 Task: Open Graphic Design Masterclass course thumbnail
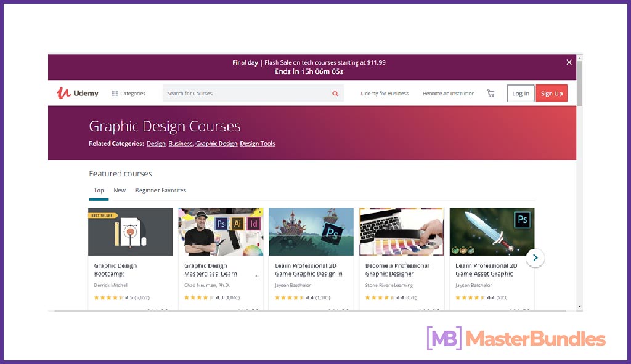point(221,232)
